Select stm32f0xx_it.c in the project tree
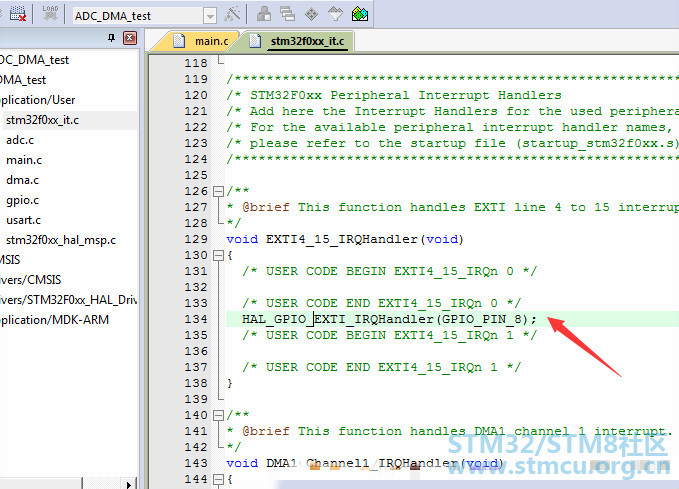The image size is (679, 489). (42, 120)
